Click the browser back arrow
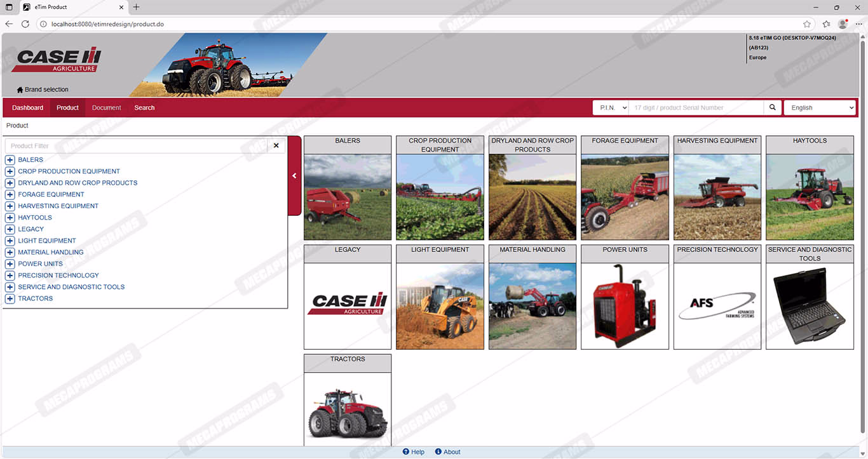The height and width of the screenshot is (459, 868). tap(9, 24)
